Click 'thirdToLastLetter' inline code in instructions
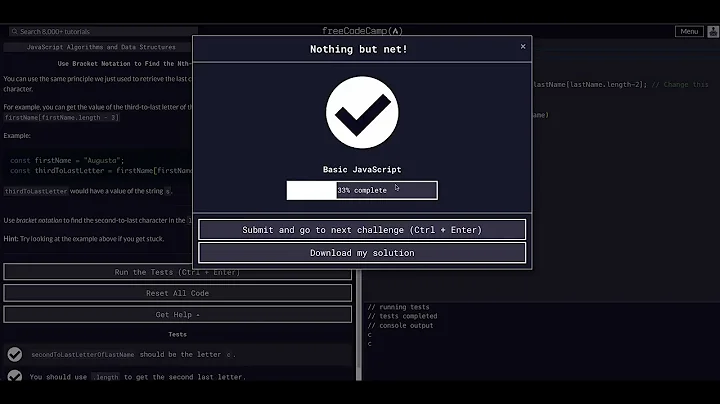Image resolution: width=720 pixels, height=404 pixels. [36, 191]
